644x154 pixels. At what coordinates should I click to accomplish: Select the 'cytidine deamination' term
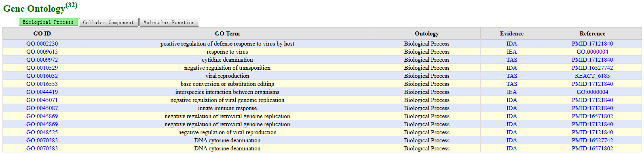click(x=227, y=60)
